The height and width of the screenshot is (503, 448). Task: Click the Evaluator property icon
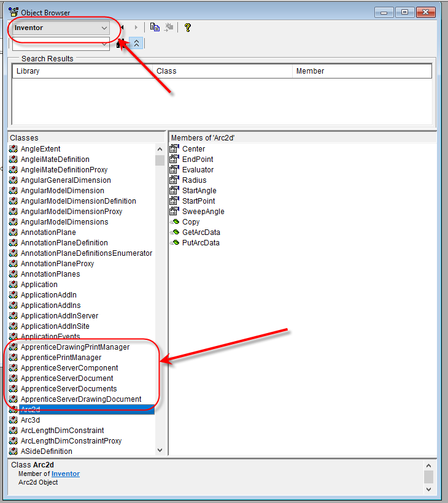coord(174,170)
